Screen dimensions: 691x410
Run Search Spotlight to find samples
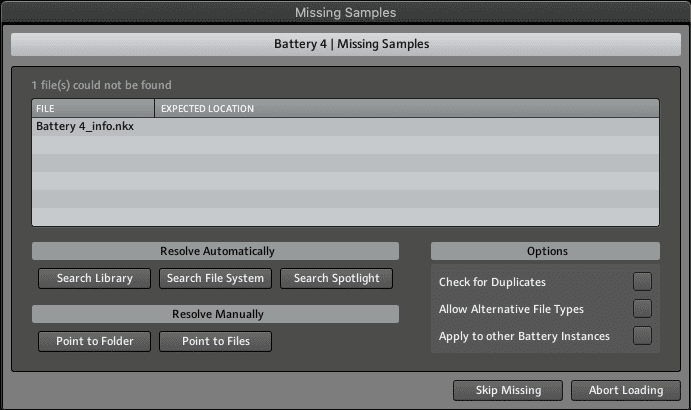(x=336, y=279)
